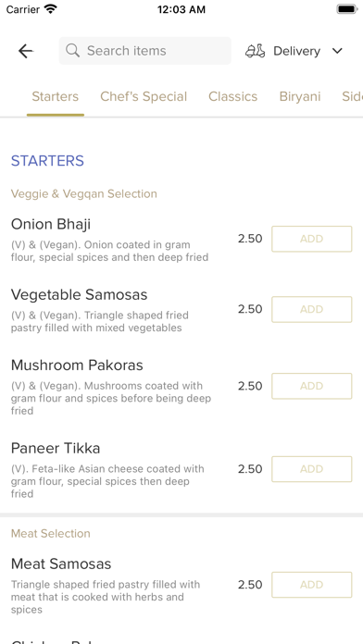Add Vegetable Samosas to order
Screen dimensions: 363x644
(312, 309)
